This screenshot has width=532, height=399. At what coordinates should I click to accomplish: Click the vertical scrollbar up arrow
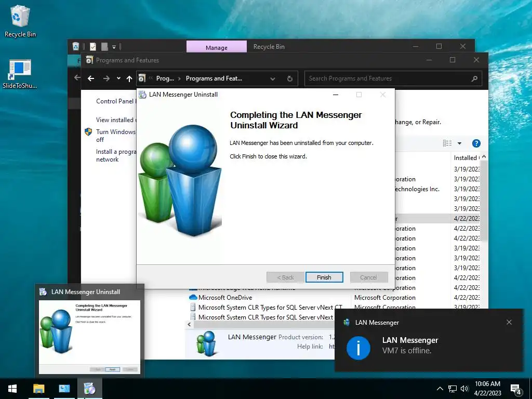(x=484, y=156)
